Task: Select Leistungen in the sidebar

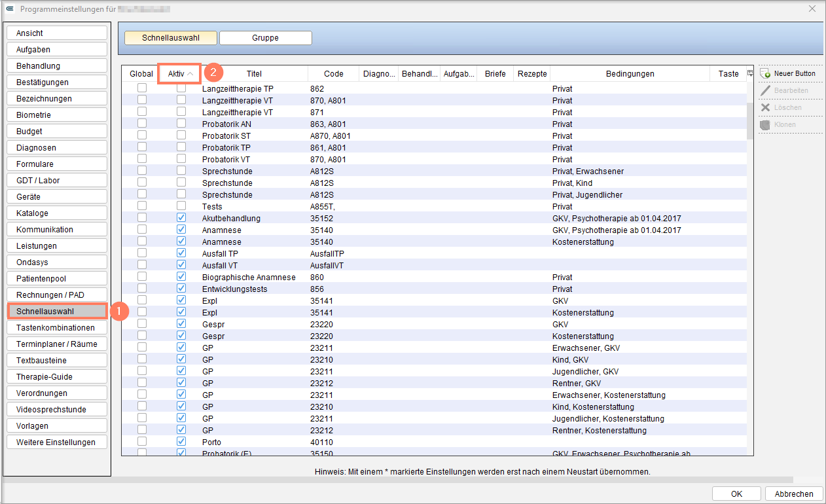Action: coord(57,246)
